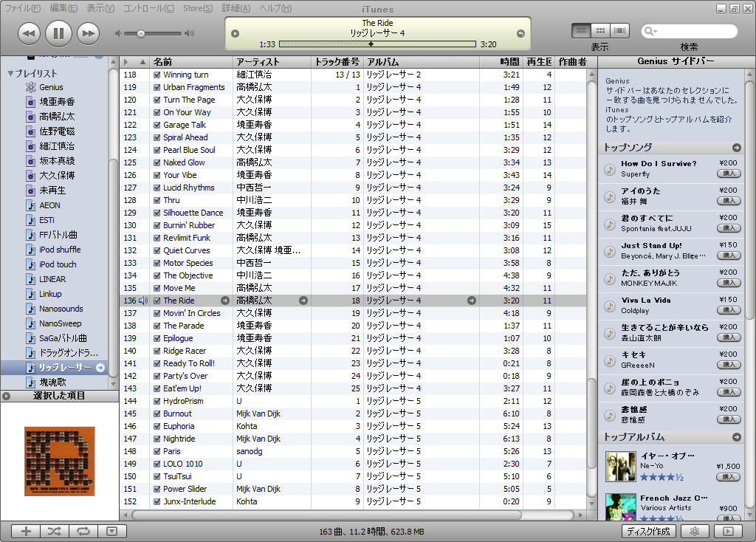This screenshot has width=756, height=542.
Task: Click arrow icon in The Ride artist cell
Action: coord(303,301)
